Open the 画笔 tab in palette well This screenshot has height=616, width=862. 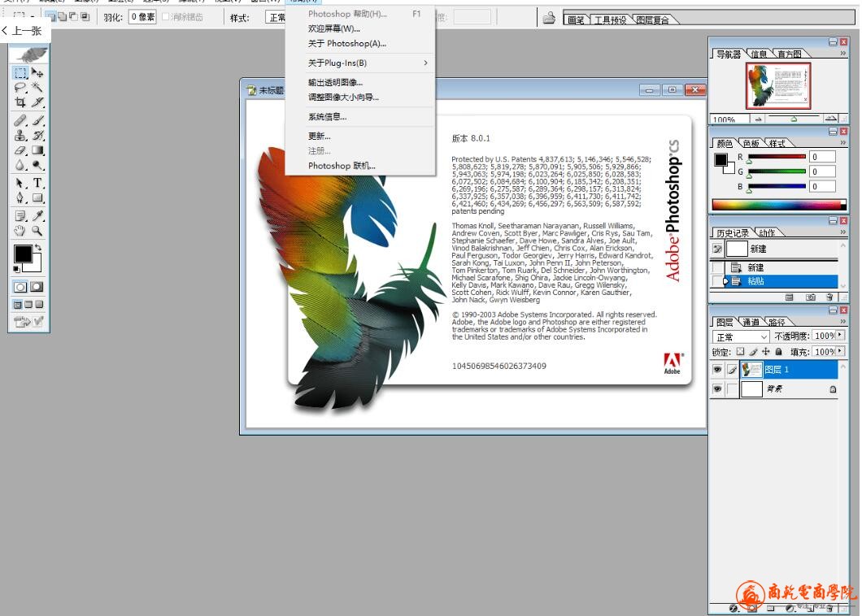pyautogui.click(x=575, y=20)
